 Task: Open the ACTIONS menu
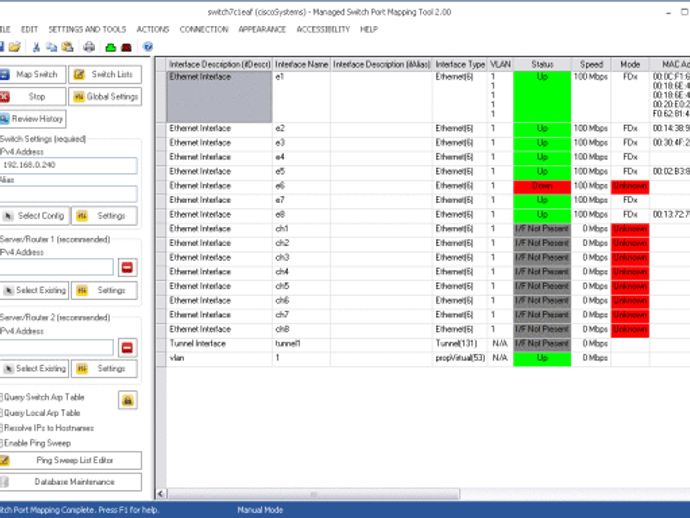(x=153, y=29)
